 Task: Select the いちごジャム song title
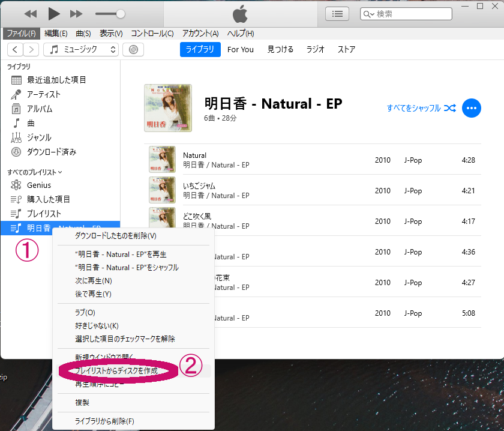(199, 186)
